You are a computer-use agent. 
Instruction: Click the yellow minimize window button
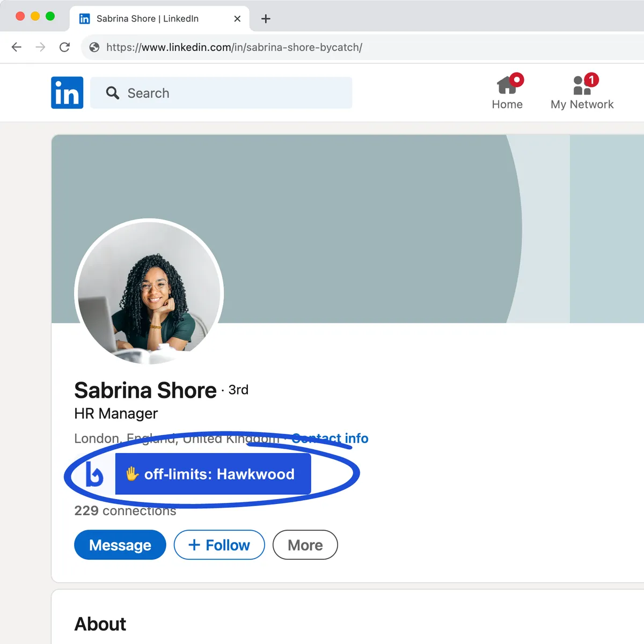(35, 16)
